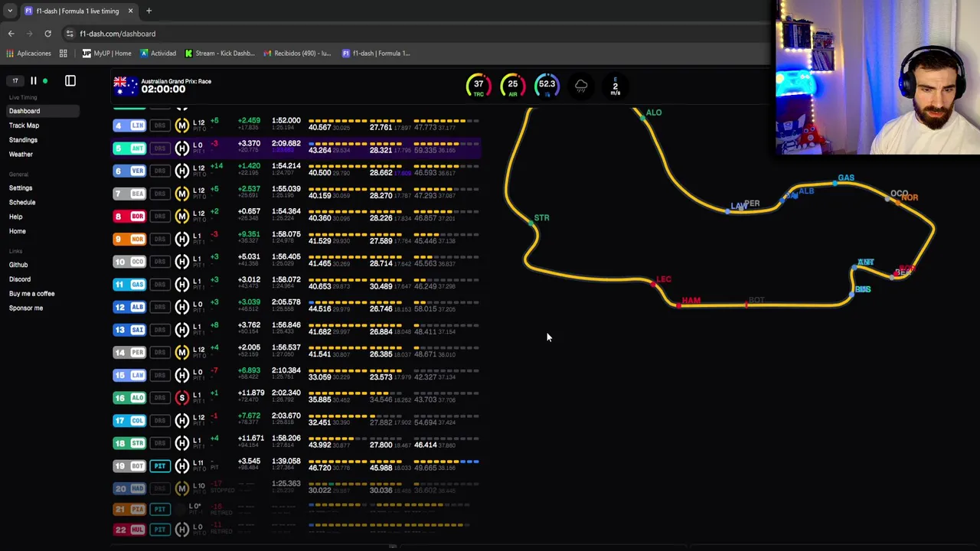Click the humidity gauge showing 52.3
The height and width of the screenshot is (551, 980).
point(547,86)
